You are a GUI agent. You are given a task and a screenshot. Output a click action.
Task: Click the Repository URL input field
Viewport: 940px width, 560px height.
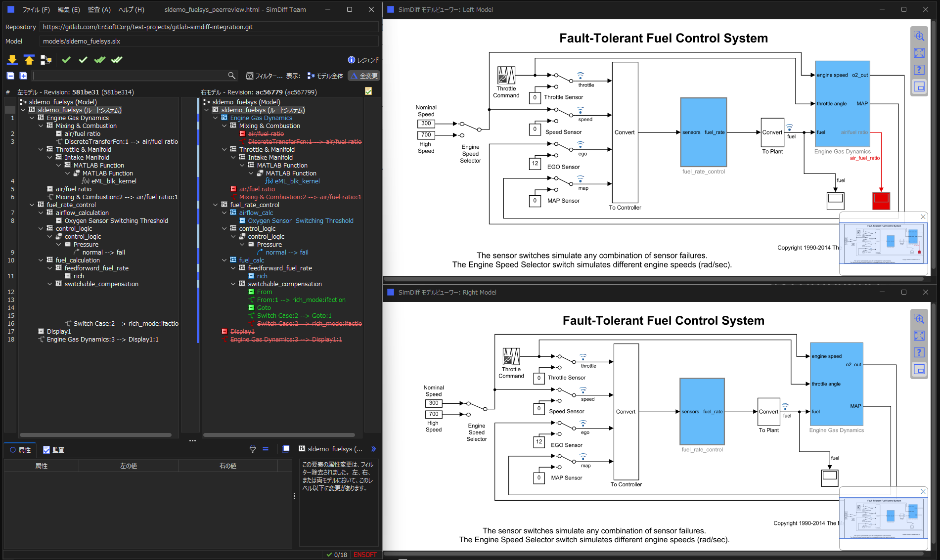210,27
